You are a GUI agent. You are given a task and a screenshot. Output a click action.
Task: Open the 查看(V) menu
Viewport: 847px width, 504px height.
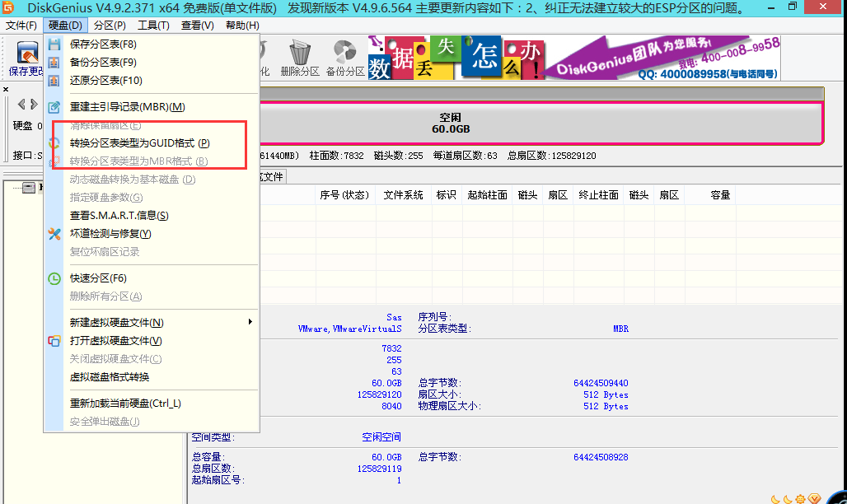pos(197,26)
